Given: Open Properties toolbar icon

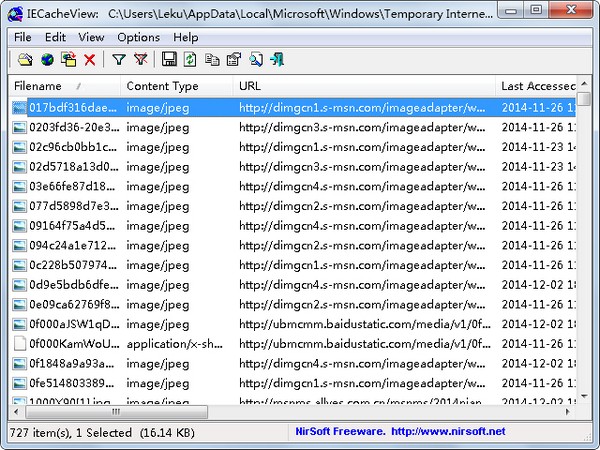Looking at the screenshot, I should (234, 60).
